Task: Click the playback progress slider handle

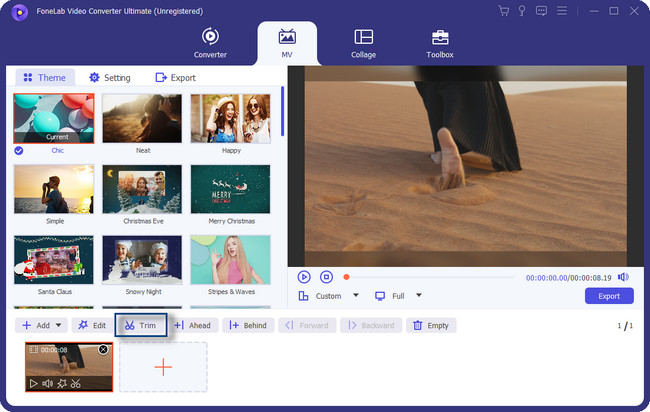Action: click(x=346, y=277)
